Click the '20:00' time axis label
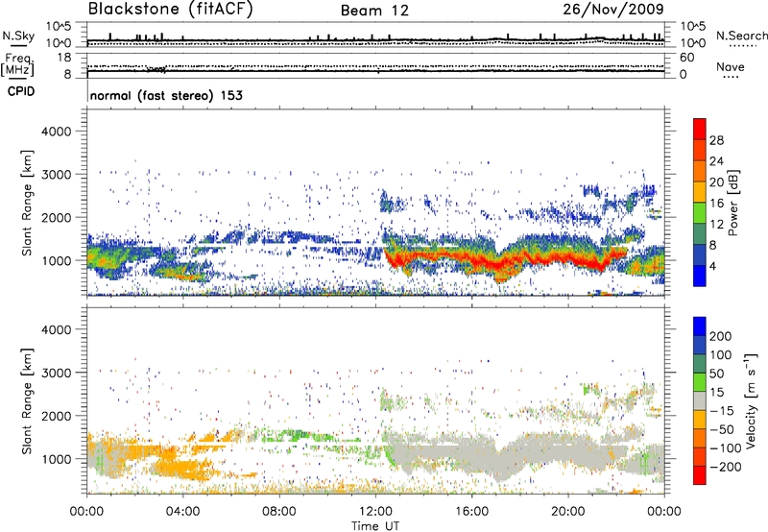The height and width of the screenshot is (532, 768). [x=567, y=512]
